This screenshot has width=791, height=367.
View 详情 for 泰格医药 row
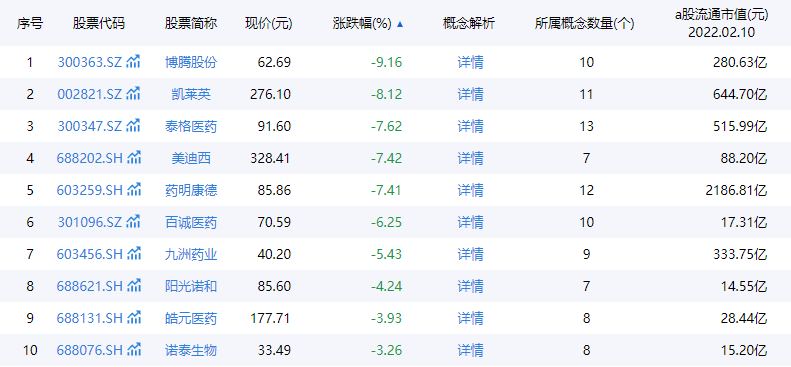point(470,126)
